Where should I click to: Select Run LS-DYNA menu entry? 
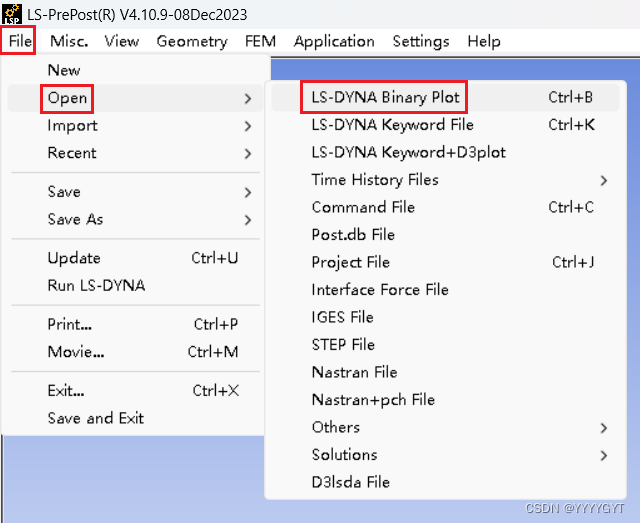135,285
